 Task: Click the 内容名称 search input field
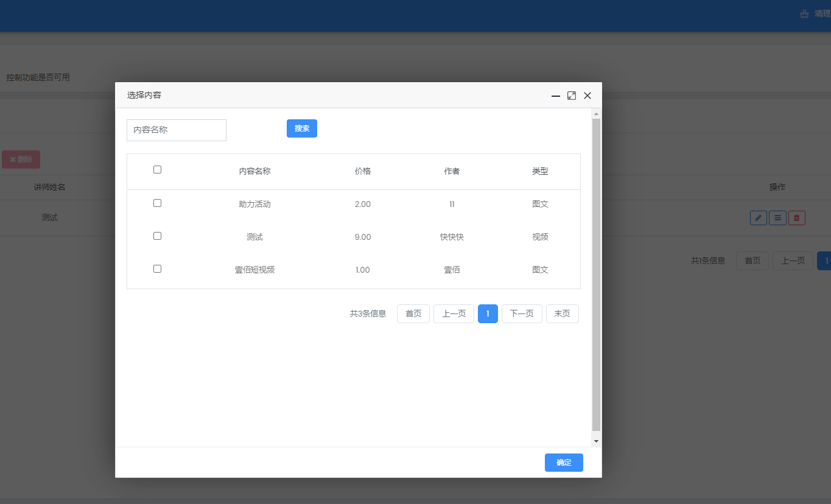(x=177, y=130)
